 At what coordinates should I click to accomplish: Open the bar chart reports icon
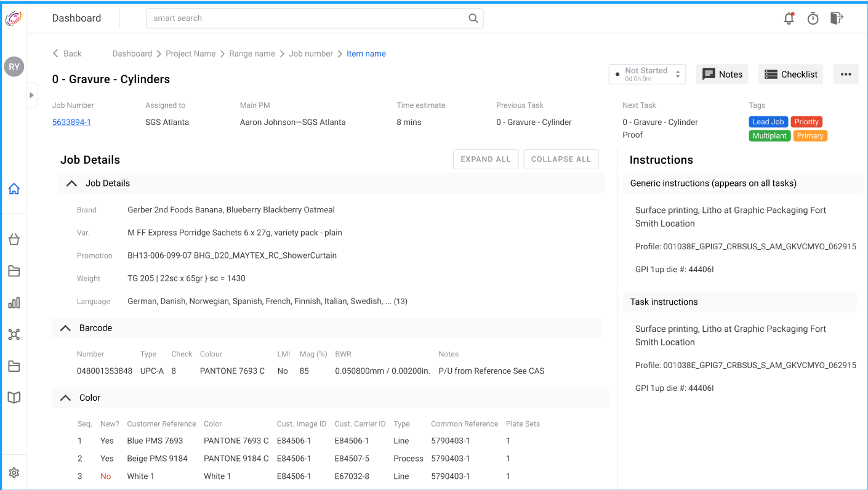[14, 302]
